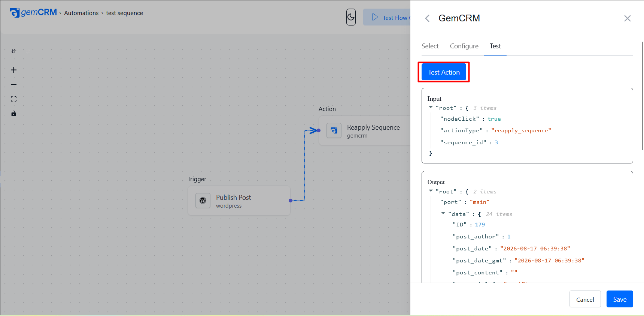This screenshot has width=644, height=316.
Task: Click the ID value 179
Action: [x=480, y=225]
